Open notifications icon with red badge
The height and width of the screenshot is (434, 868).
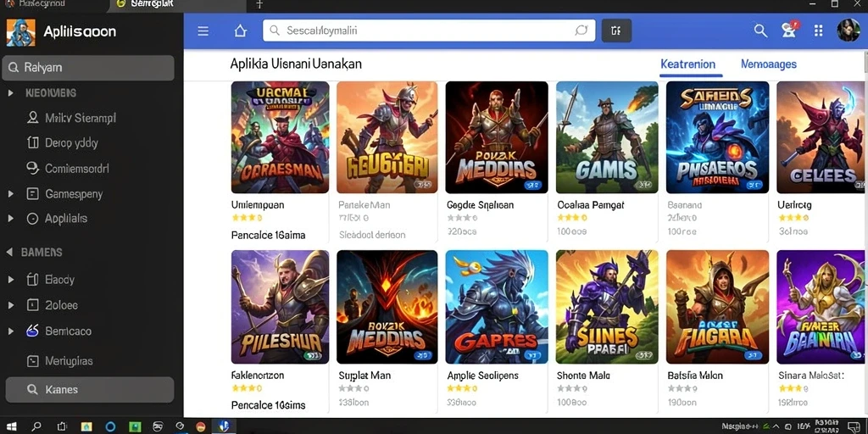pyautogui.click(x=790, y=30)
